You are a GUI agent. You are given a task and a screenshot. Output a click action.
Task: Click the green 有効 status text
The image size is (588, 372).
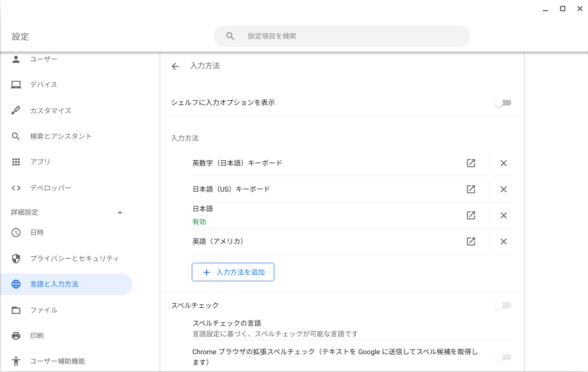click(x=199, y=222)
